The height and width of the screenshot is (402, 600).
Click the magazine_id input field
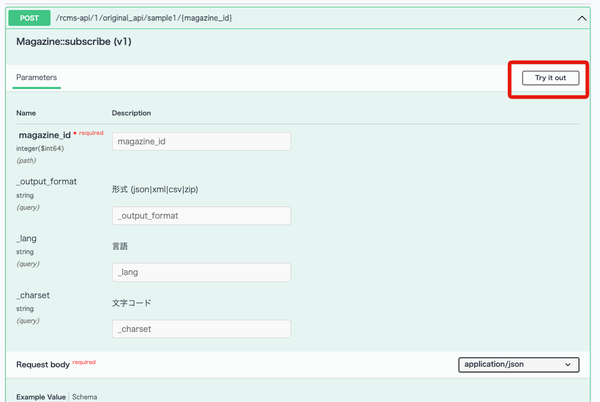(201, 142)
